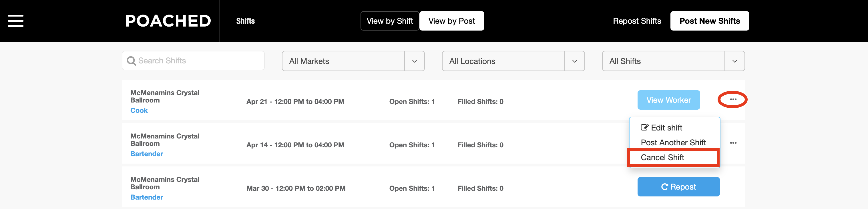Click the three-dot menu for Cook shift
Viewport: 868px width, 209px height.
click(733, 100)
